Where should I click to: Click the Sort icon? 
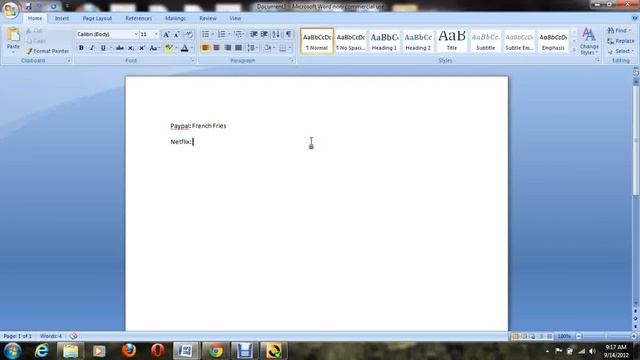tap(276, 34)
